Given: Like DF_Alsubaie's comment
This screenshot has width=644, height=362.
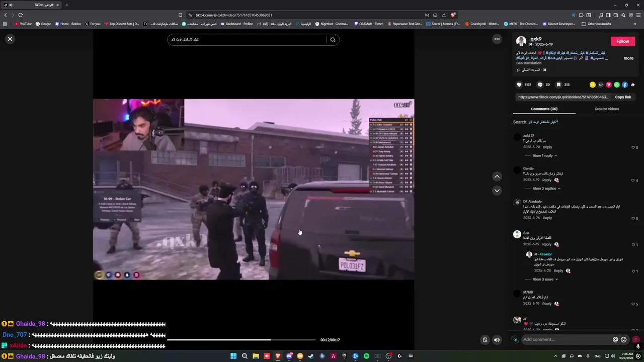Looking at the screenshot, I should click(633, 218).
